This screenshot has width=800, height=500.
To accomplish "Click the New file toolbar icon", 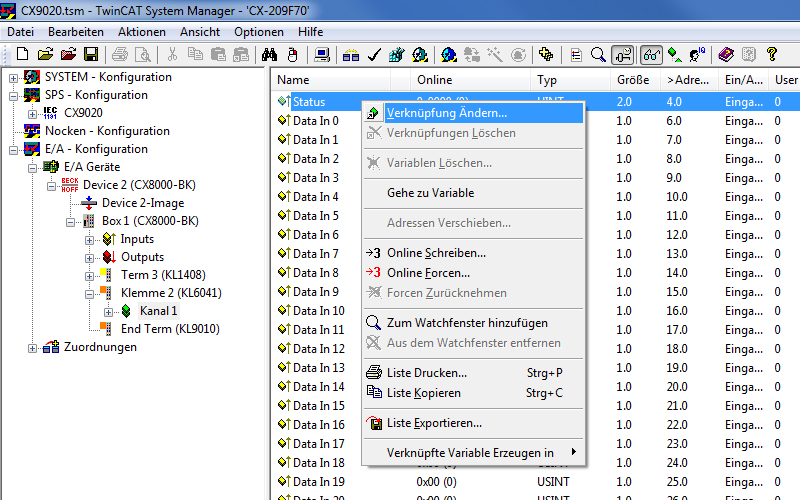I will (22, 54).
